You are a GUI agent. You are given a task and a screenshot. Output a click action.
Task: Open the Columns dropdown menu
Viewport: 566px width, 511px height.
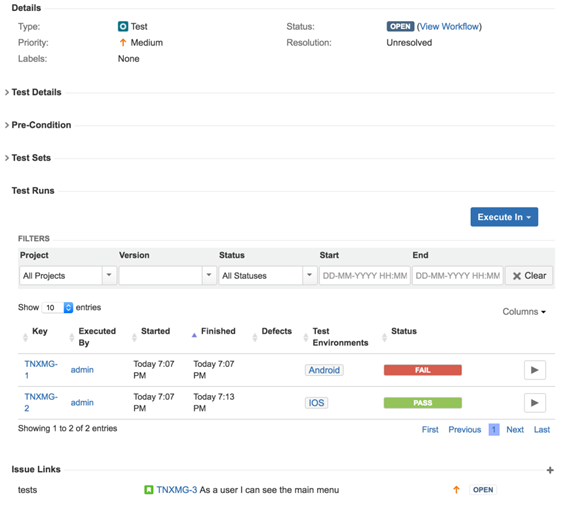524,311
